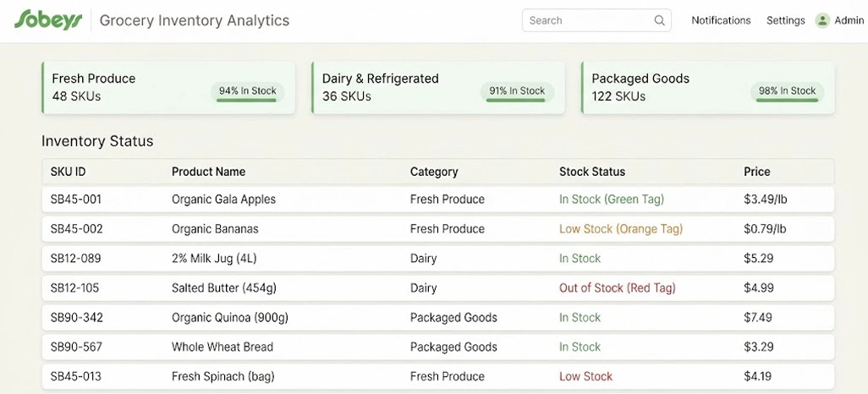Click the 98% In Stock progress badge
Screen dimensions: 868x394
[x=787, y=92]
